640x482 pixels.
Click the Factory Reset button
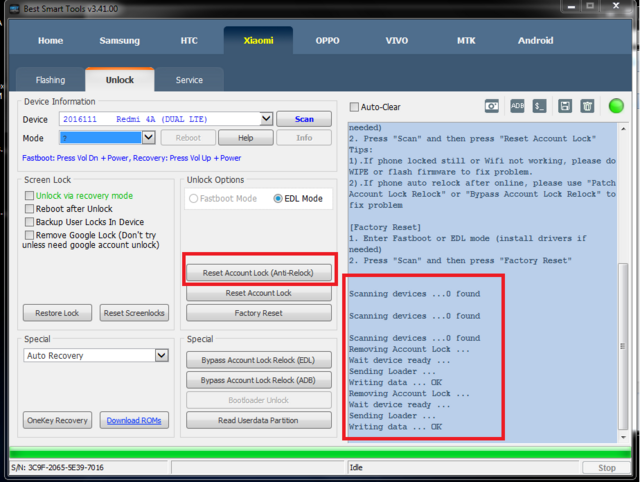(x=259, y=313)
